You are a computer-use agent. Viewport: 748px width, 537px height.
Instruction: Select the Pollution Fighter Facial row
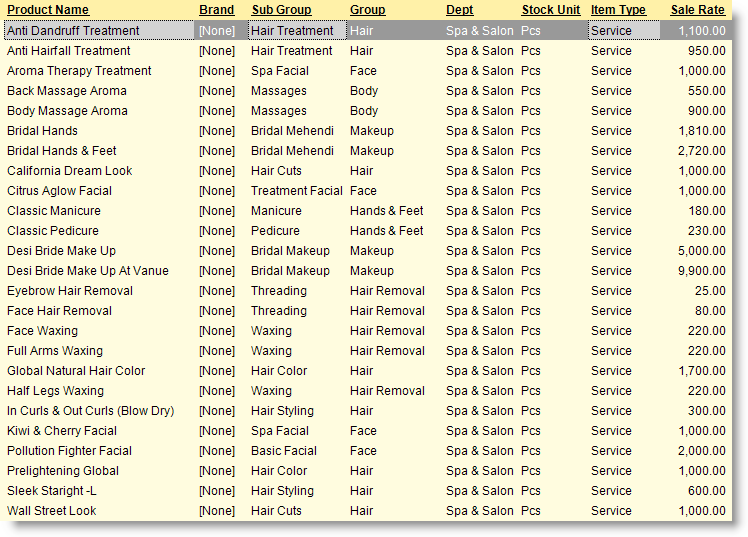coord(367,451)
